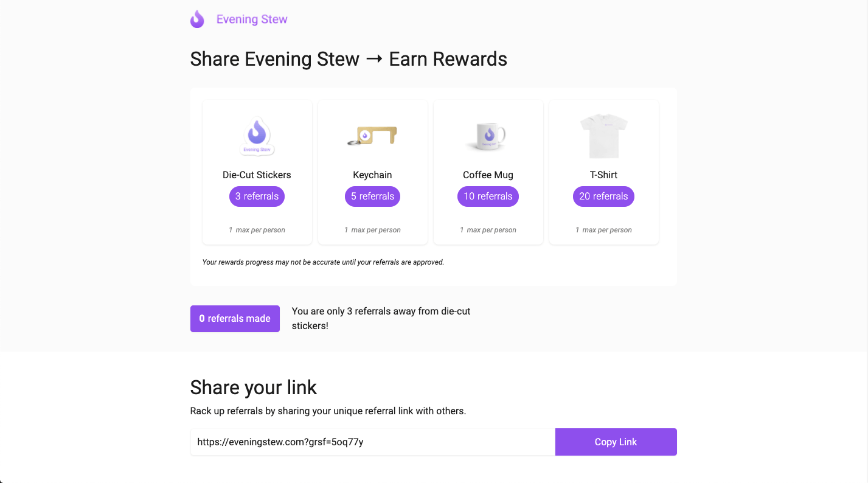This screenshot has height=483, width=868.
Task: Click the Die-Cut Stickers title text
Action: 257,175
